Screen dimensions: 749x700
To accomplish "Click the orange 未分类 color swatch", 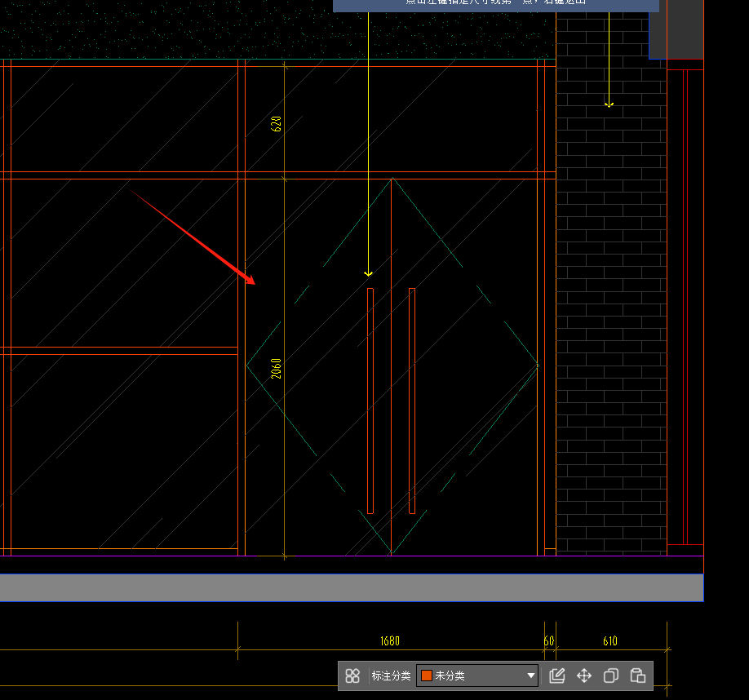I will [427, 676].
